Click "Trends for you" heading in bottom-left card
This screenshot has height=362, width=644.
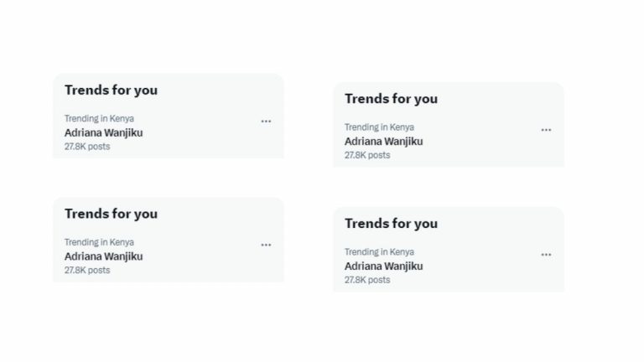tap(111, 215)
